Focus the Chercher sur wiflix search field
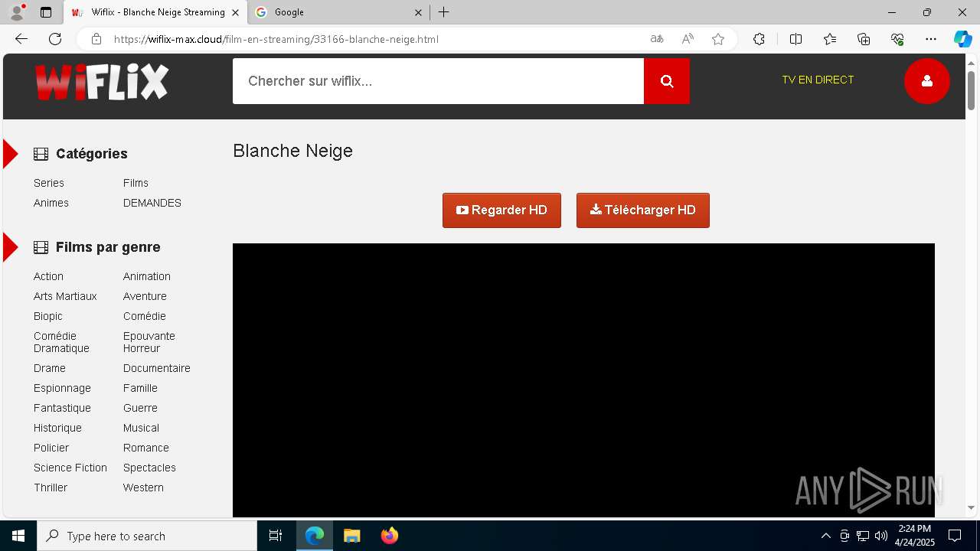This screenshot has height=551, width=980. [438, 81]
